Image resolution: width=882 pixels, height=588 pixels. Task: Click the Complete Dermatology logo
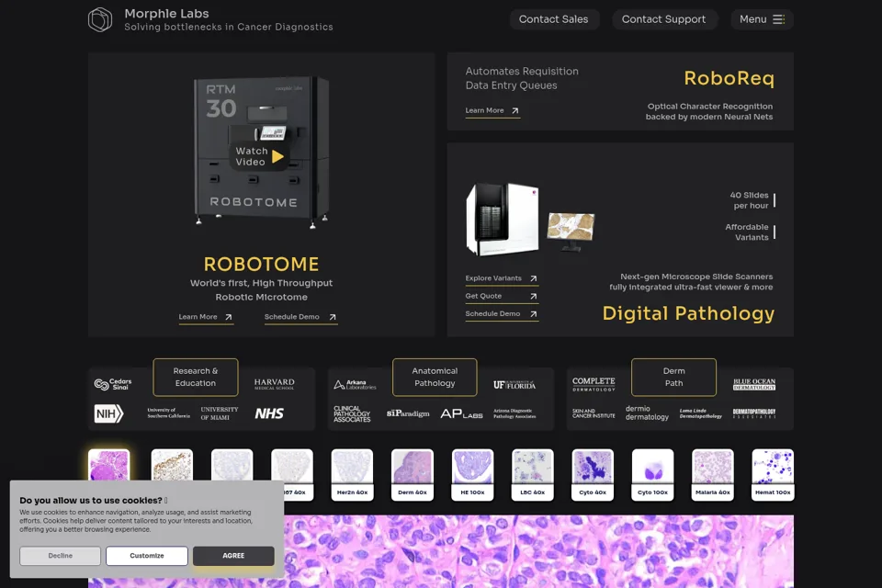coord(594,384)
